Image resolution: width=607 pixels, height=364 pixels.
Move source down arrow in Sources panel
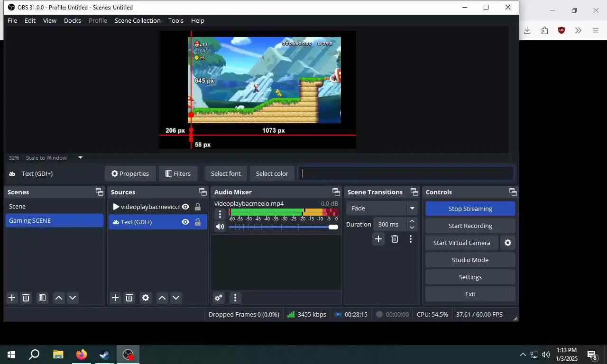click(176, 298)
